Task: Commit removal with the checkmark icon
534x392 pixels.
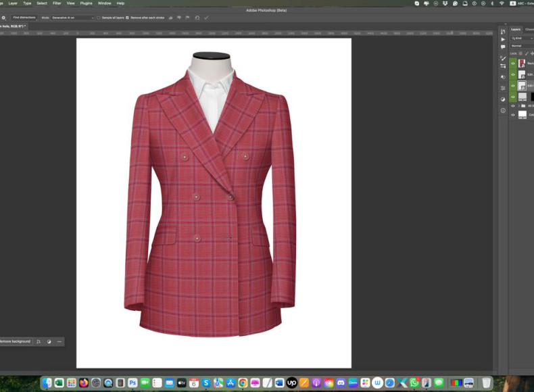Action: [x=206, y=18]
